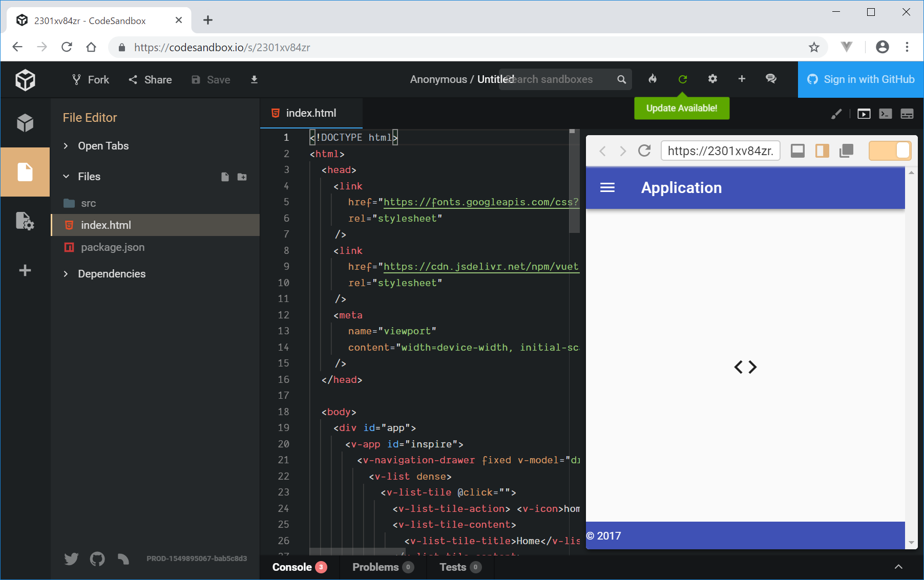Click the Search sandboxes input field
The image size is (924, 580).
coord(558,79)
